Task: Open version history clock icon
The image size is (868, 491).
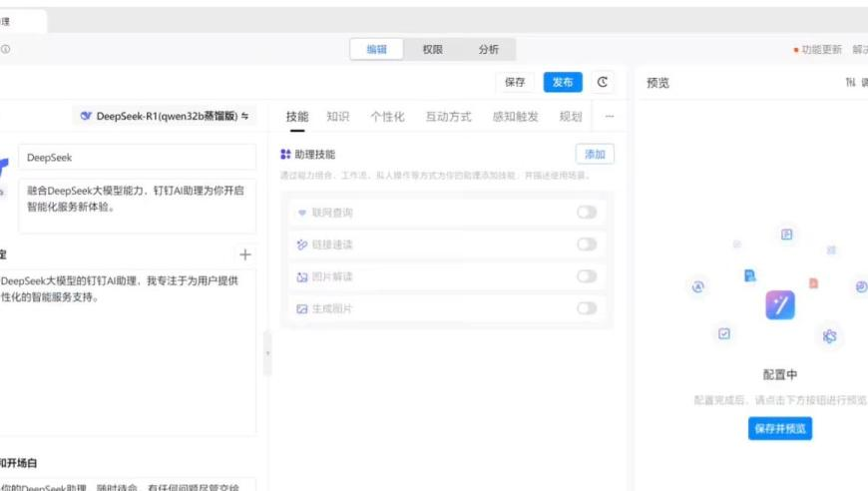Action: coord(603,82)
